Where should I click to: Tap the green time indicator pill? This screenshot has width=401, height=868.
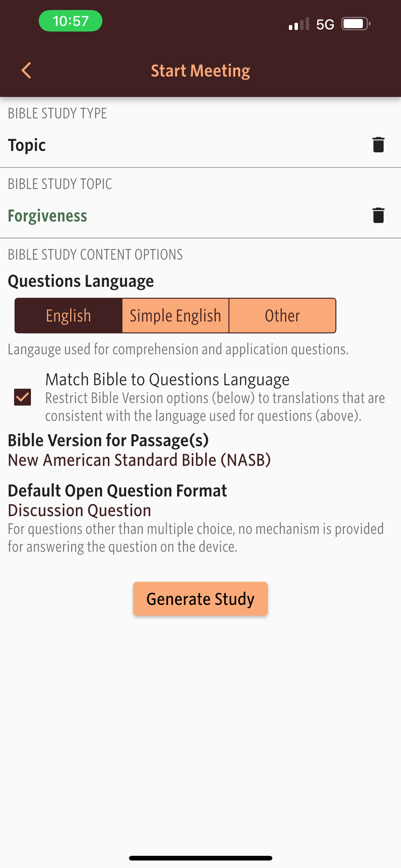pos(70,21)
